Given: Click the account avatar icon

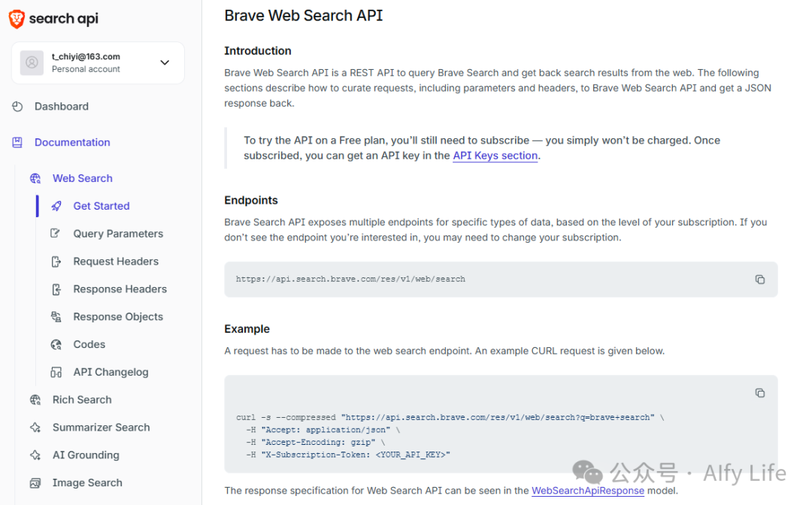Looking at the screenshot, I should click(32, 62).
